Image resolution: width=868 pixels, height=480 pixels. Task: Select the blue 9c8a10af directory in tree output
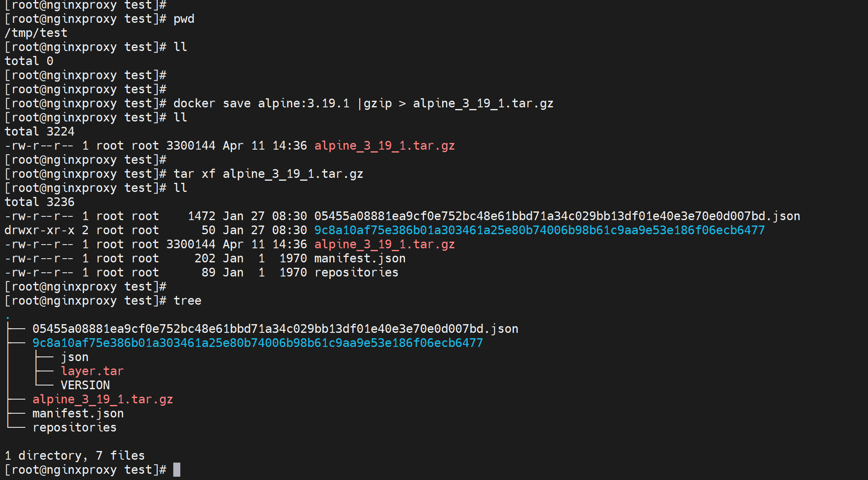tap(257, 343)
